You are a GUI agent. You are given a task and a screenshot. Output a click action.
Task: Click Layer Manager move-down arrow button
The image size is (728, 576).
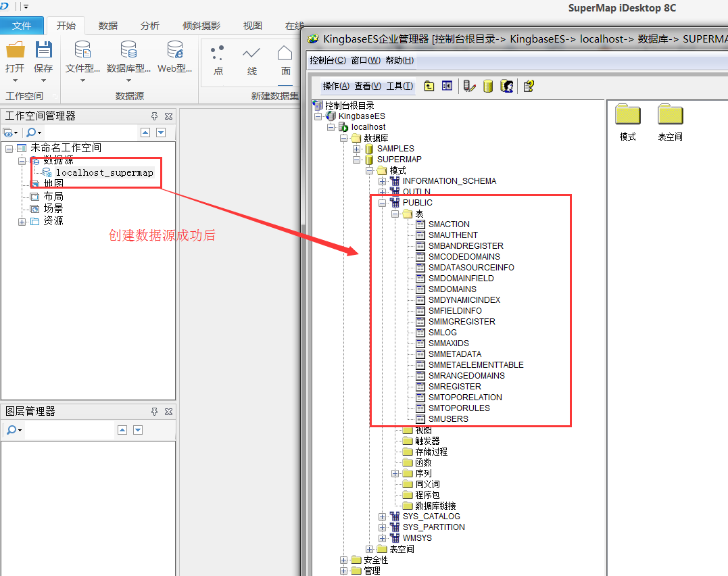(x=138, y=430)
